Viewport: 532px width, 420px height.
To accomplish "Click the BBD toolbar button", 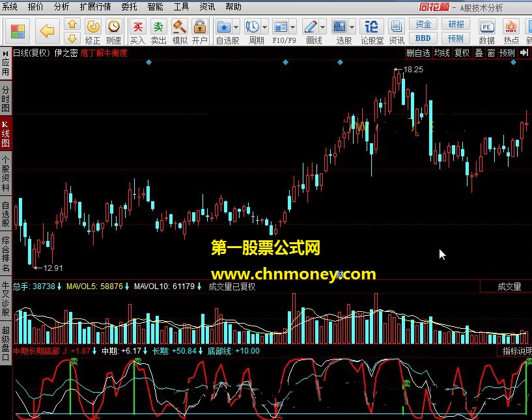I will (x=423, y=38).
